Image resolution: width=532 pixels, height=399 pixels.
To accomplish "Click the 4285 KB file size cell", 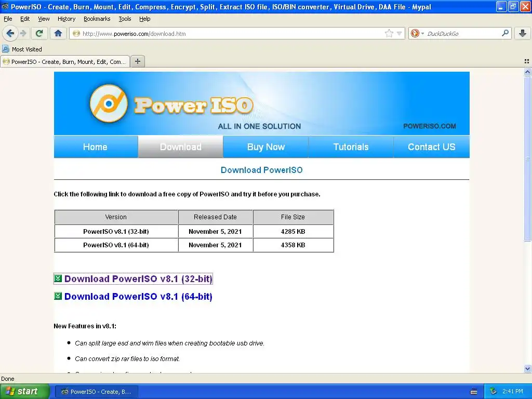I will point(293,231).
